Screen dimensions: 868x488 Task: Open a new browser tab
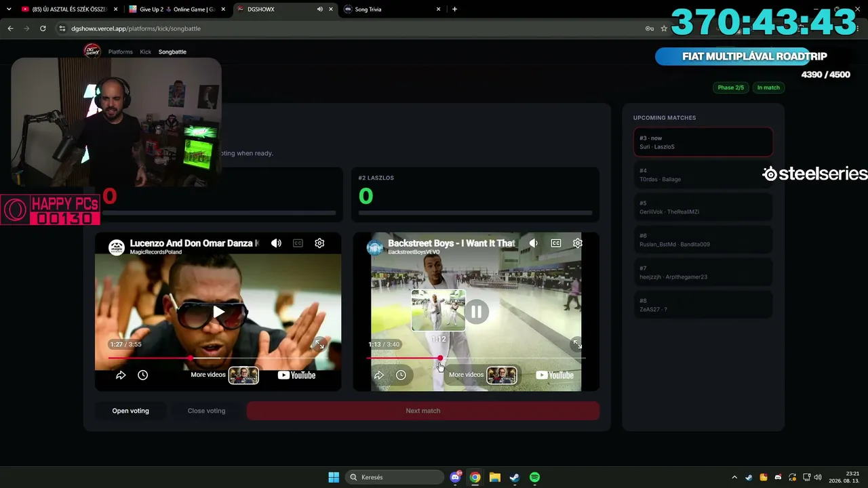454,9
